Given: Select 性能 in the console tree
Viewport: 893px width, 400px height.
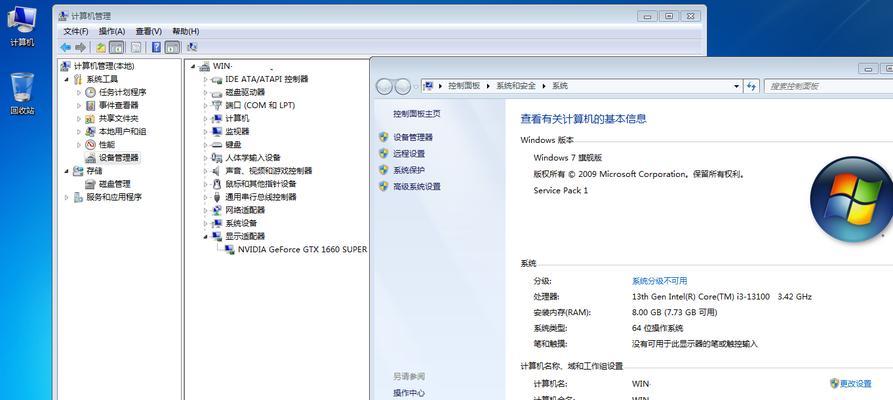Looking at the screenshot, I should coord(106,145).
